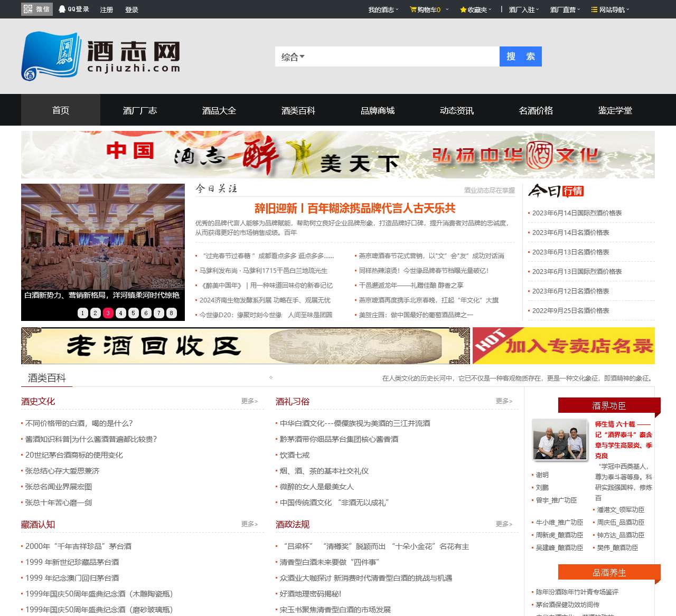Select the 动态资讯 nav item
This screenshot has width=676, height=616.
tap(457, 110)
